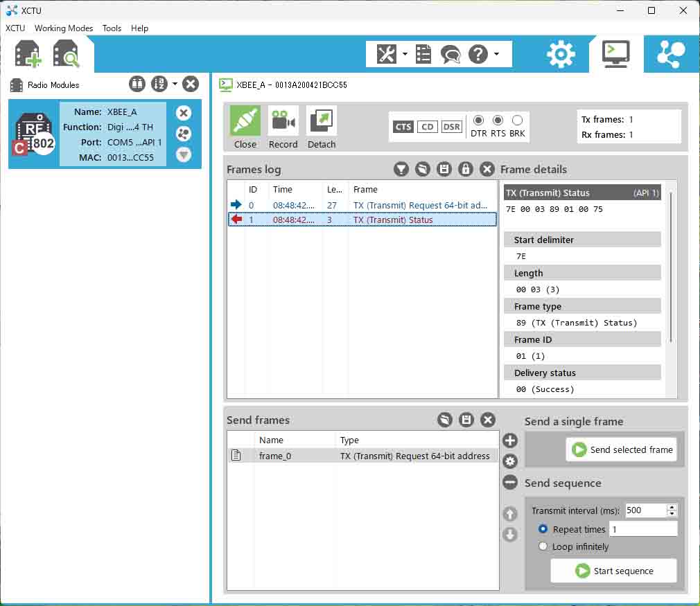Select frame_0 in Send frames list

[x=362, y=456]
